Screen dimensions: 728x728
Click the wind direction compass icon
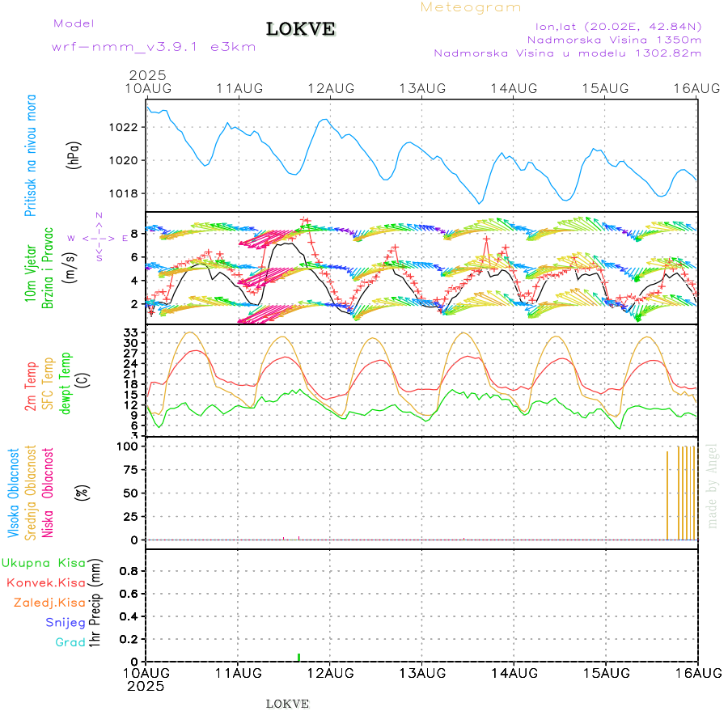[99, 238]
